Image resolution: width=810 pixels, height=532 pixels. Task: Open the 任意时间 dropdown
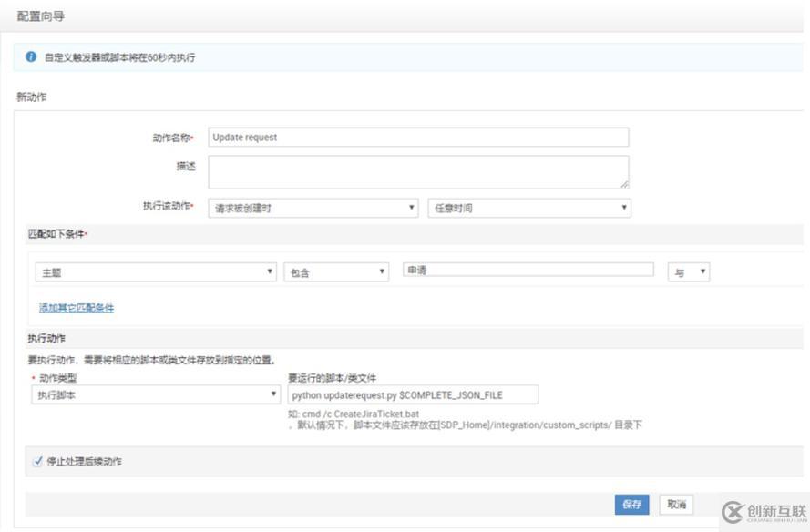[529, 208]
